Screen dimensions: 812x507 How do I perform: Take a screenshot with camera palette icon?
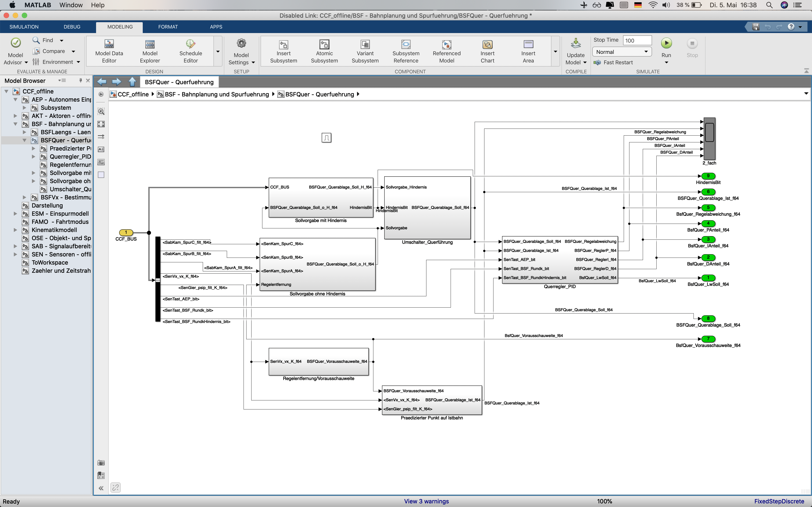point(101,463)
